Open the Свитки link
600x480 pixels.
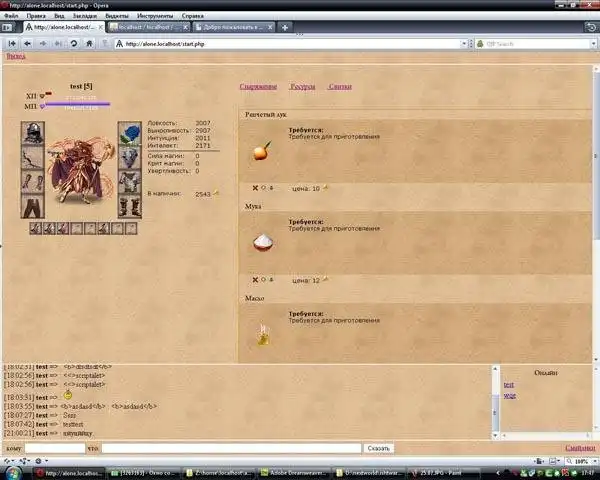(x=340, y=87)
